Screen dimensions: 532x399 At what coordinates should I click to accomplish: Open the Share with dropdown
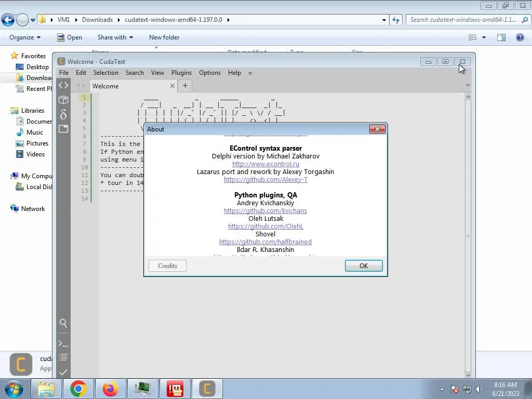pos(115,37)
